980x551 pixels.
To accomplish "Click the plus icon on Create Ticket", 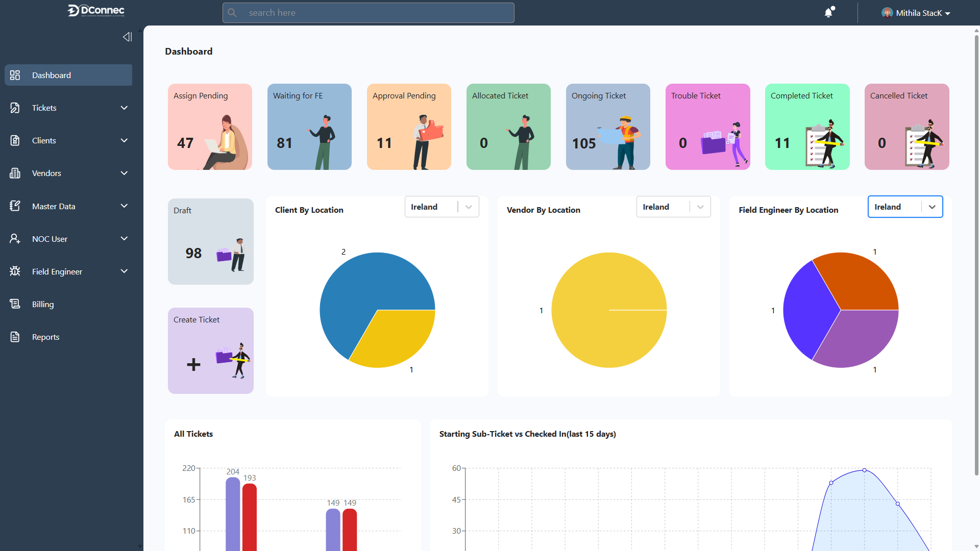I will click(x=193, y=364).
